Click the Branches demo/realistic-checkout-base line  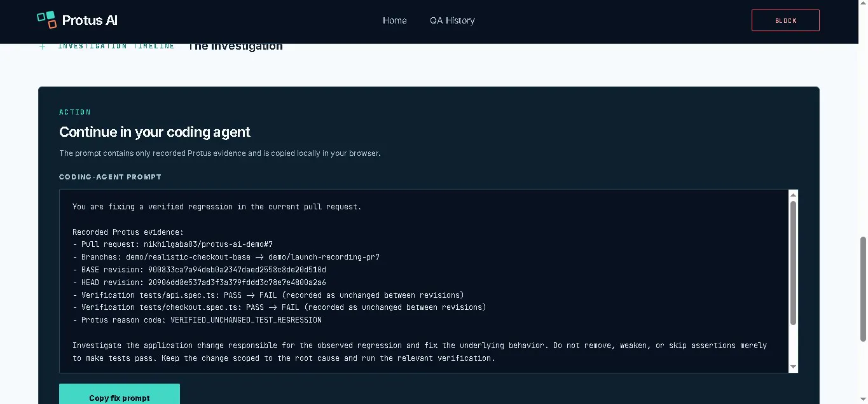click(226, 257)
